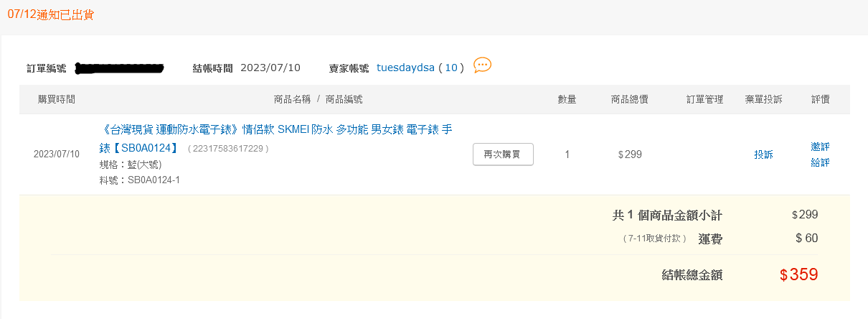
Task: Click the red $359 checkout total
Action: point(798,274)
